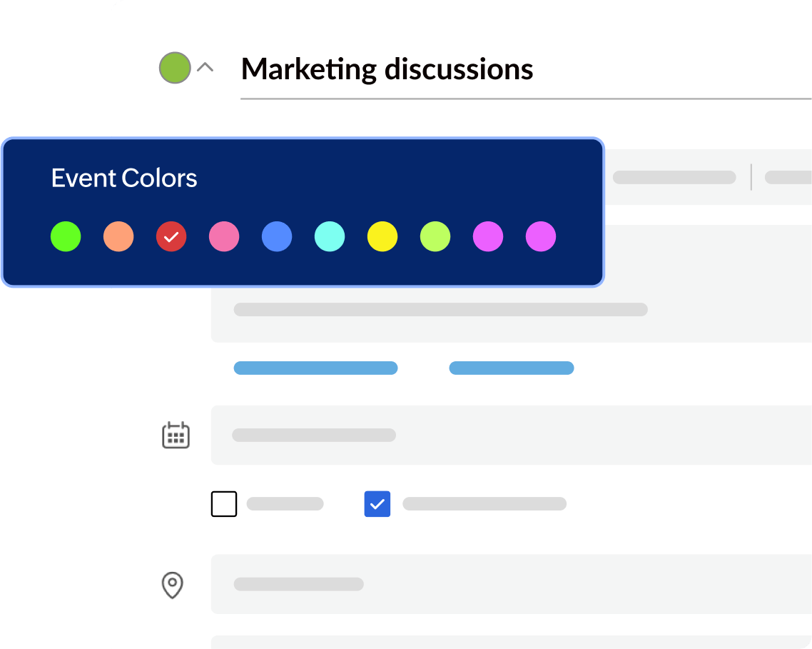The height and width of the screenshot is (649, 812).
Task: Click the location pin icon
Action: (x=172, y=585)
